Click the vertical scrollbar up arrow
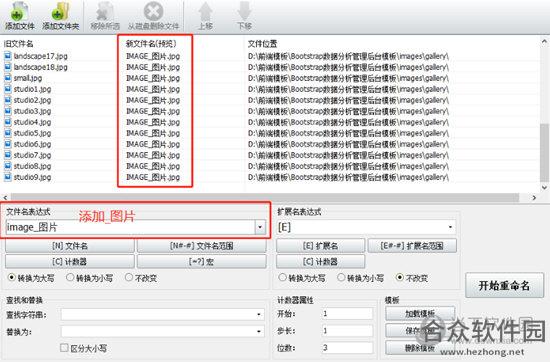Screen dimensions: 550x362 [x=544, y=42]
